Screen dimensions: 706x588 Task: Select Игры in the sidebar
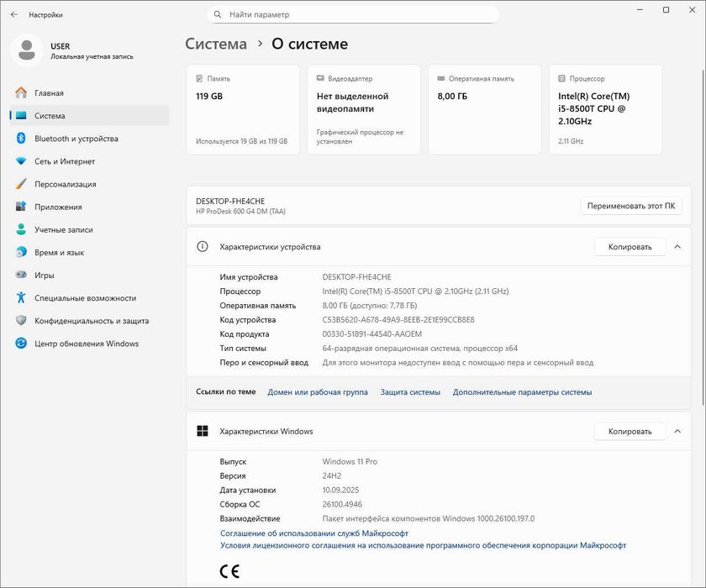pos(89,275)
